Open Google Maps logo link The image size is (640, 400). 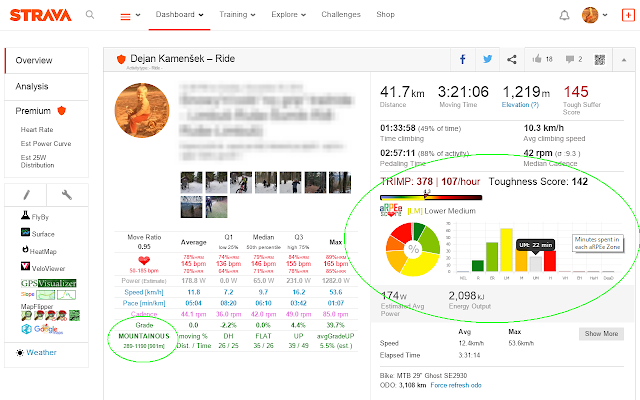(48, 329)
